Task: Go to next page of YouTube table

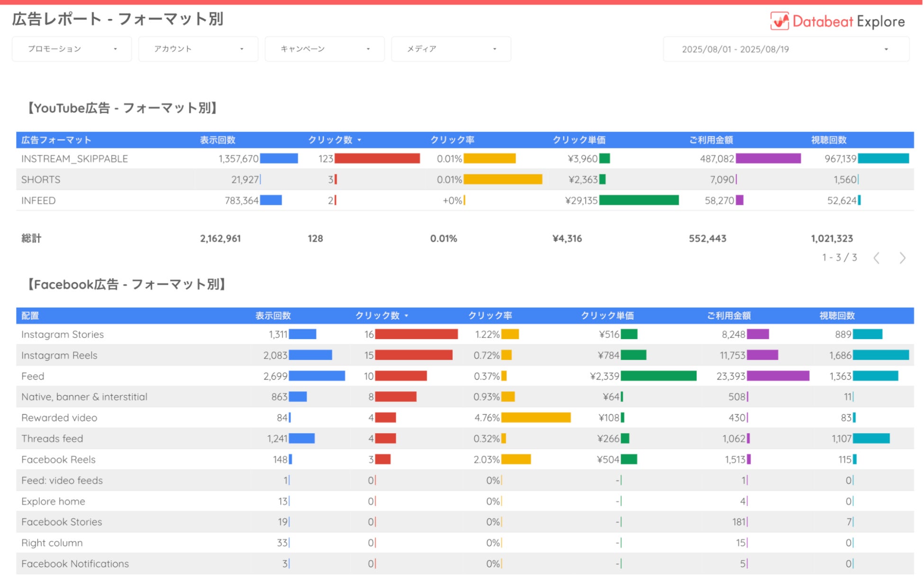Action: [902, 258]
